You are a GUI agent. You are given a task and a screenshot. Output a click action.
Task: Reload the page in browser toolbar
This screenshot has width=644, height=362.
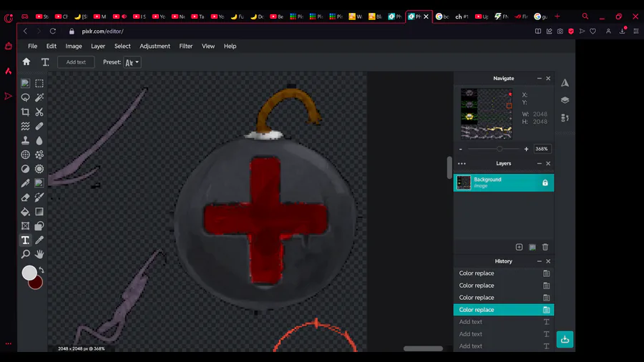pyautogui.click(x=52, y=31)
